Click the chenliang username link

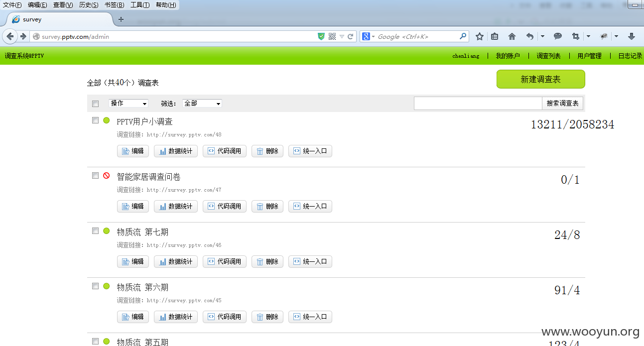coord(466,56)
